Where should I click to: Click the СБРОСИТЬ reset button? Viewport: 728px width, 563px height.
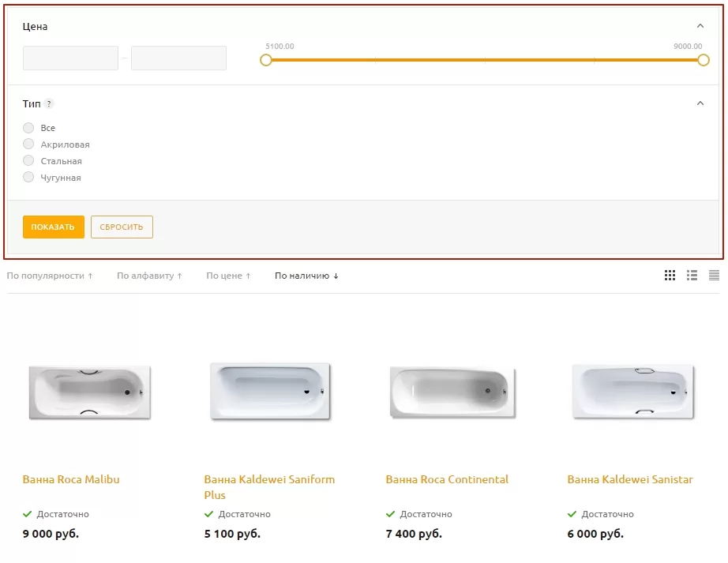click(x=122, y=227)
